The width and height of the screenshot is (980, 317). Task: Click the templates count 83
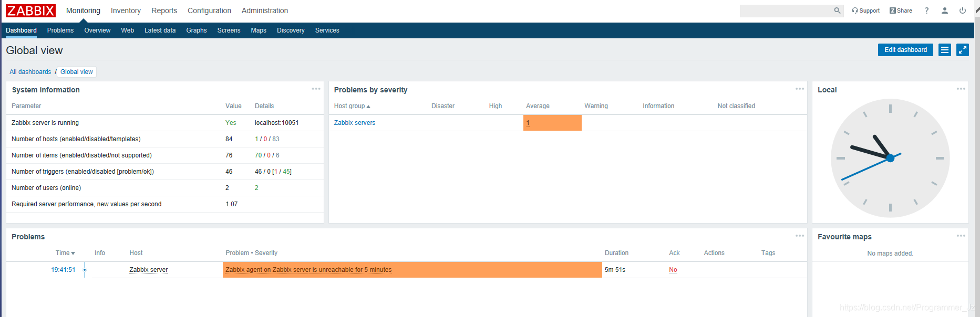point(276,139)
